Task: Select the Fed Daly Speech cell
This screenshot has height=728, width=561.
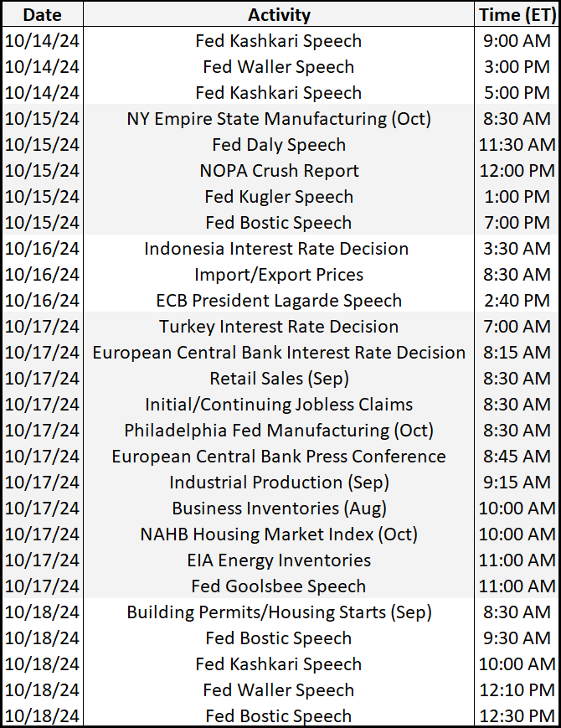Action: [279, 145]
